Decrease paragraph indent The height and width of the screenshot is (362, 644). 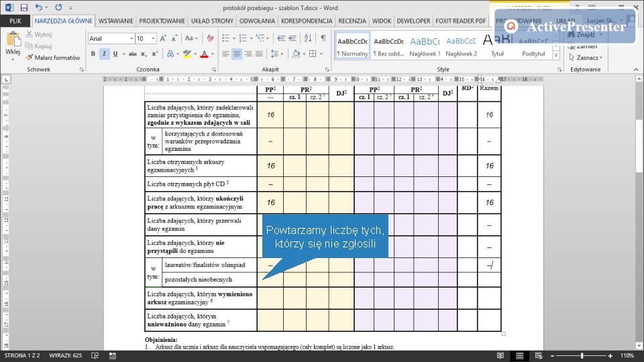(x=281, y=39)
